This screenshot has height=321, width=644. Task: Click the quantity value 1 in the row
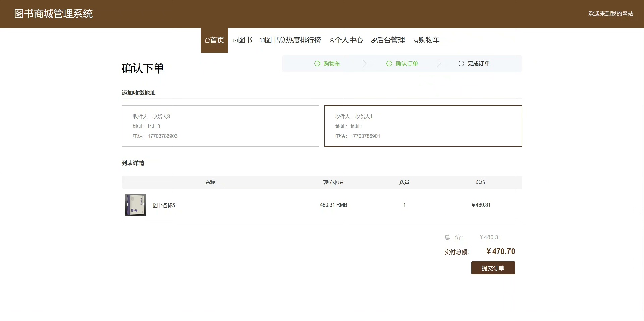tap(404, 205)
